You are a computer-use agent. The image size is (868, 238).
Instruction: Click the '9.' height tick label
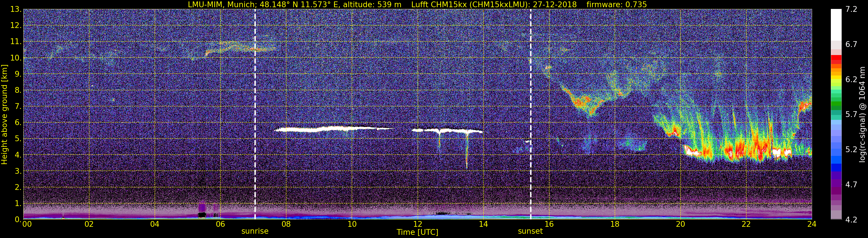coord(18,74)
